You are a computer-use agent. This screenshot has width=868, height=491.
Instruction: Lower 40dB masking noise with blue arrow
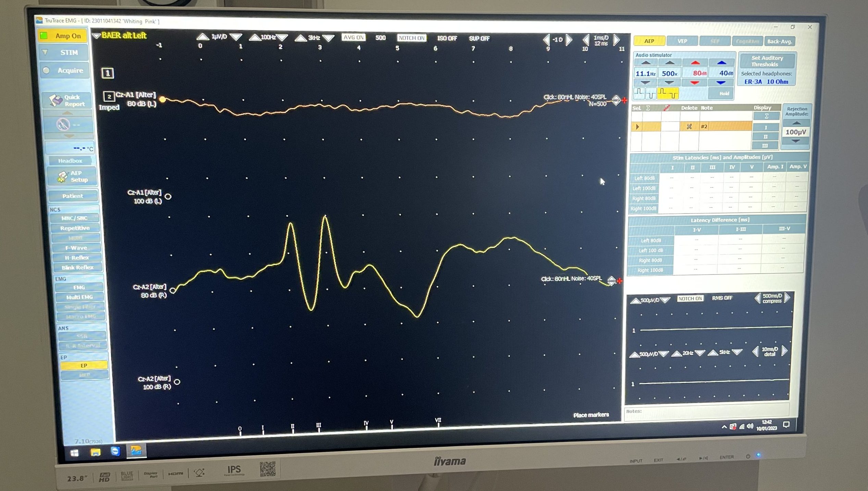[721, 83]
